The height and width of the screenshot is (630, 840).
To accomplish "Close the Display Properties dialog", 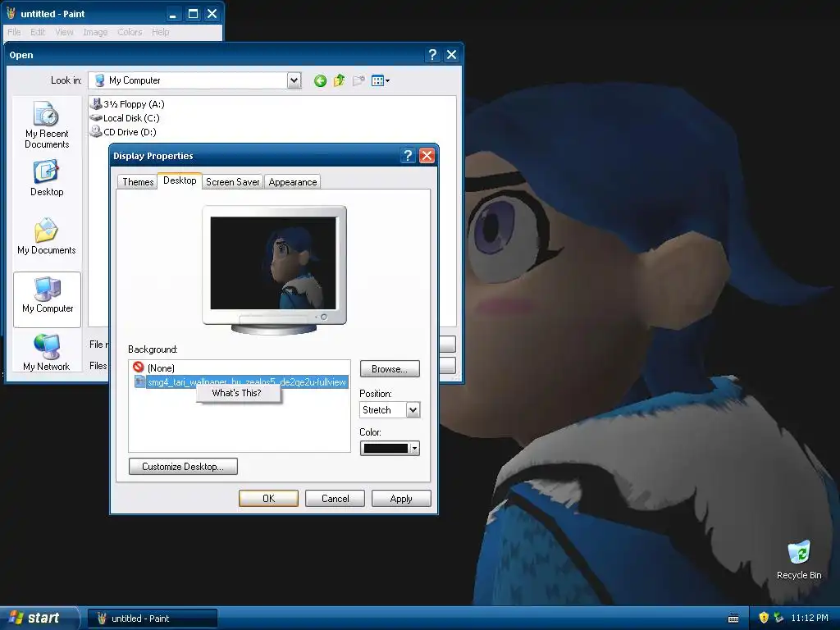I will coord(427,156).
